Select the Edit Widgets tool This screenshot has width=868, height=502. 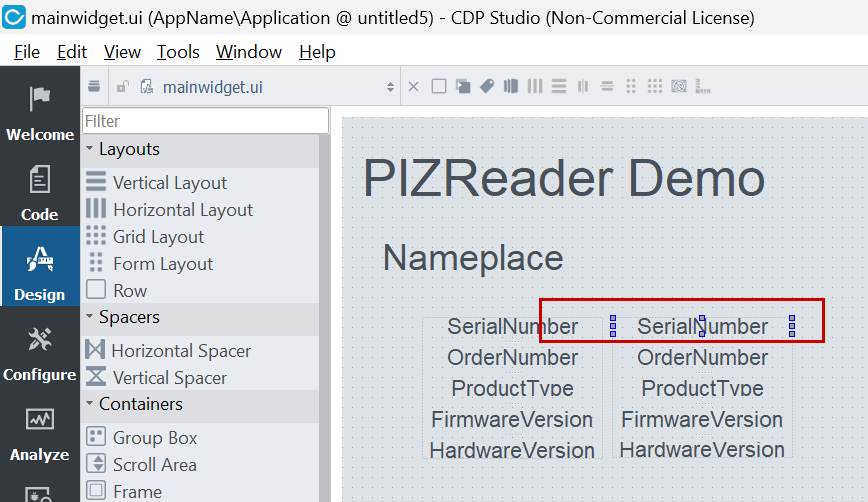point(439,86)
